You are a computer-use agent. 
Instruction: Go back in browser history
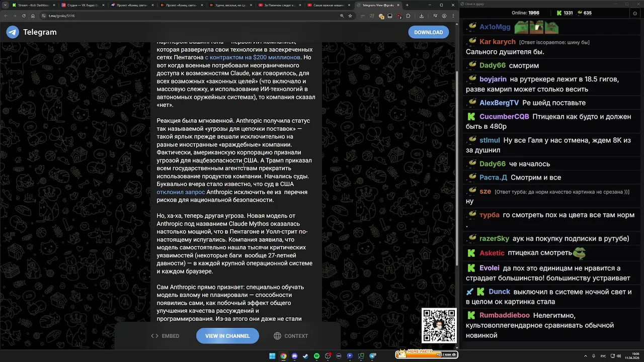pos(6,16)
